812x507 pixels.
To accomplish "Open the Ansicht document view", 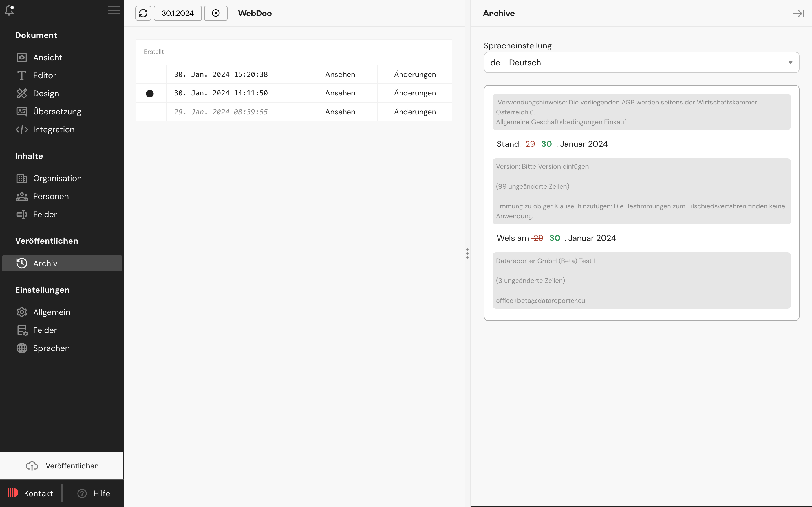I will click(47, 57).
